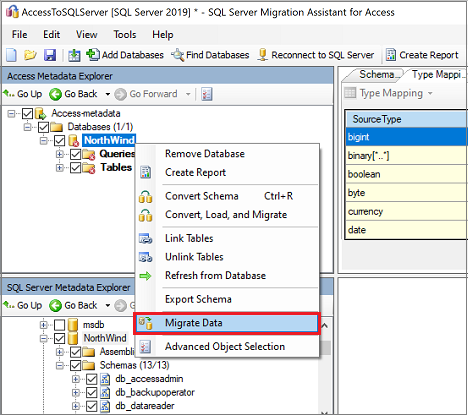Click the Source Type column header
Image resolution: width=468 pixels, height=415 pixels.
pos(406,119)
